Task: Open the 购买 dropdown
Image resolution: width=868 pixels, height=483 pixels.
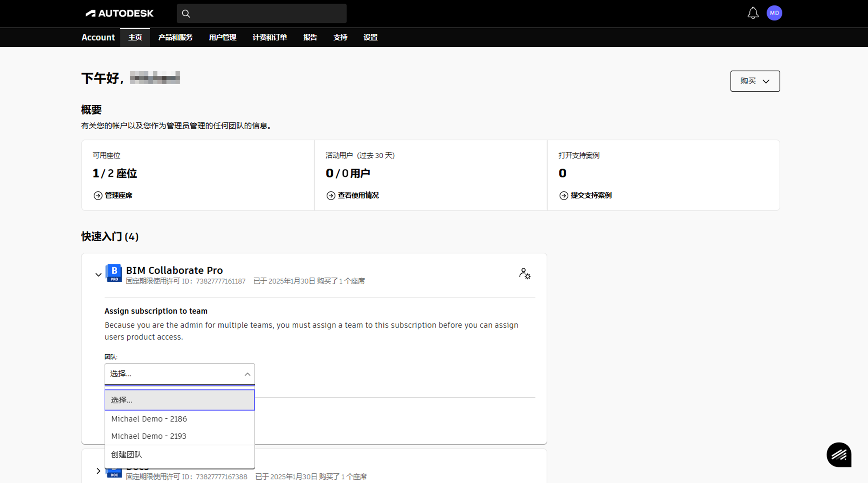Action: pos(755,81)
